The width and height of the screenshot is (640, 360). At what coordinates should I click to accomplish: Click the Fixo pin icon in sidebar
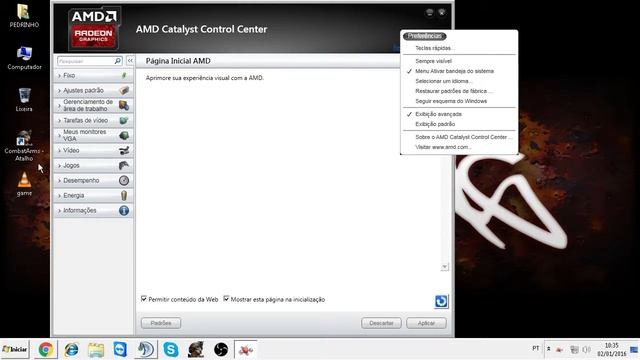(x=124, y=76)
